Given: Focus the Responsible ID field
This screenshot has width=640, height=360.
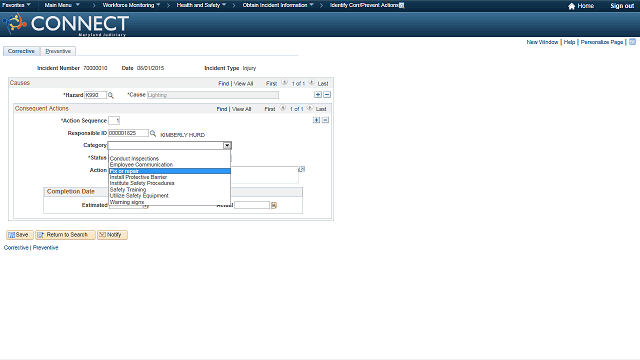Looking at the screenshot, I should click(128, 133).
